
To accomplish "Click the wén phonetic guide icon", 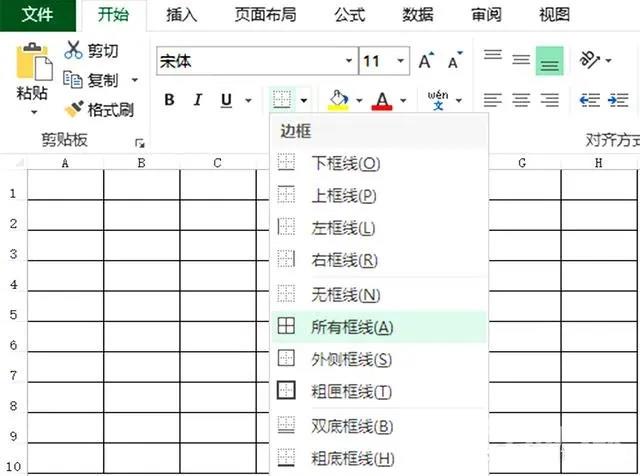I will [438, 100].
